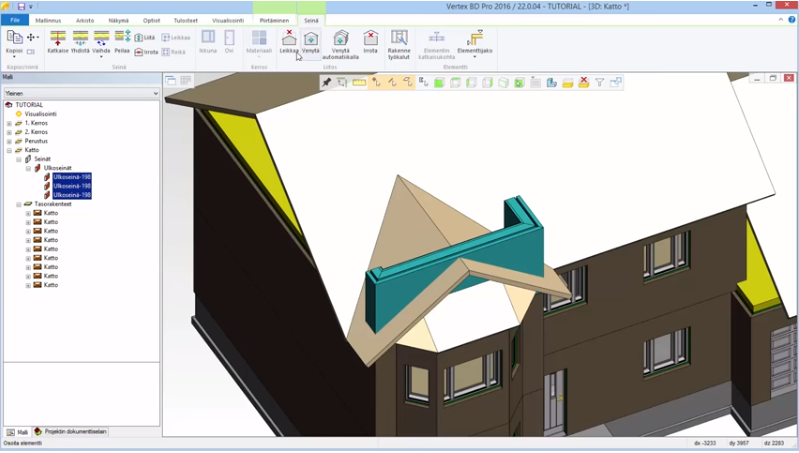Click the Leikkaa trim icon in Liitos group
This screenshot has height=453, width=799.
pos(289,41)
